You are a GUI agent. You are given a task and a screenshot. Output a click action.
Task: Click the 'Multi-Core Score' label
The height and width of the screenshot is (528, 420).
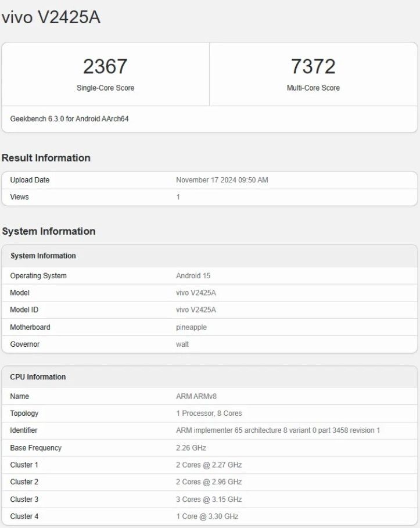[313, 88]
